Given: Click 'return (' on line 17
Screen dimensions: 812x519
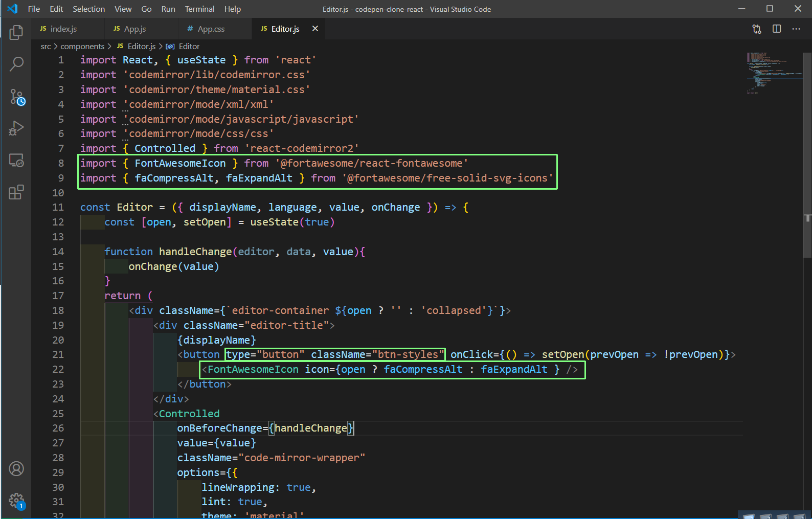Looking at the screenshot, I should point(128,296).
